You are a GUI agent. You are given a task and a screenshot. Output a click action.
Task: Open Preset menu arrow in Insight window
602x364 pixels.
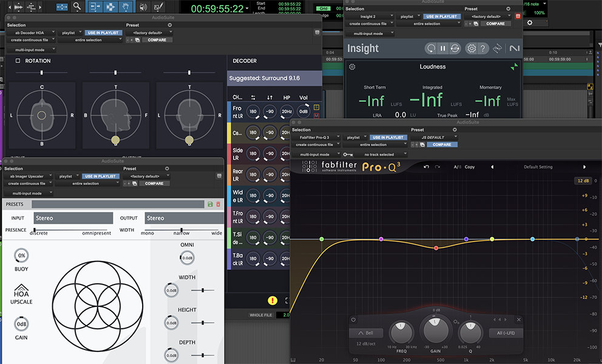(x=509, y=9)
